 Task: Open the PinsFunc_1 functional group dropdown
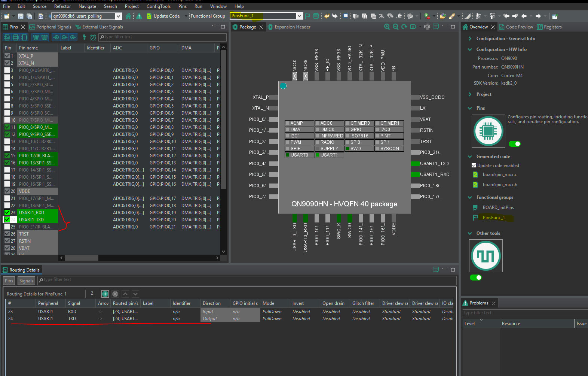[299, 16]
